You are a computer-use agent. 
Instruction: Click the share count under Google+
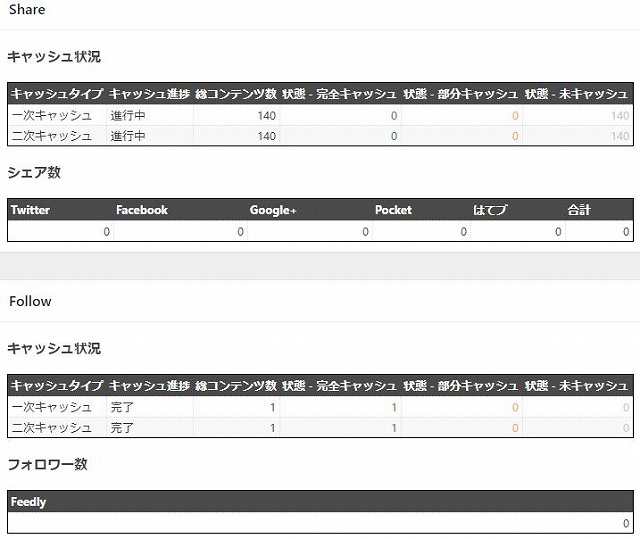coord(365,232)
